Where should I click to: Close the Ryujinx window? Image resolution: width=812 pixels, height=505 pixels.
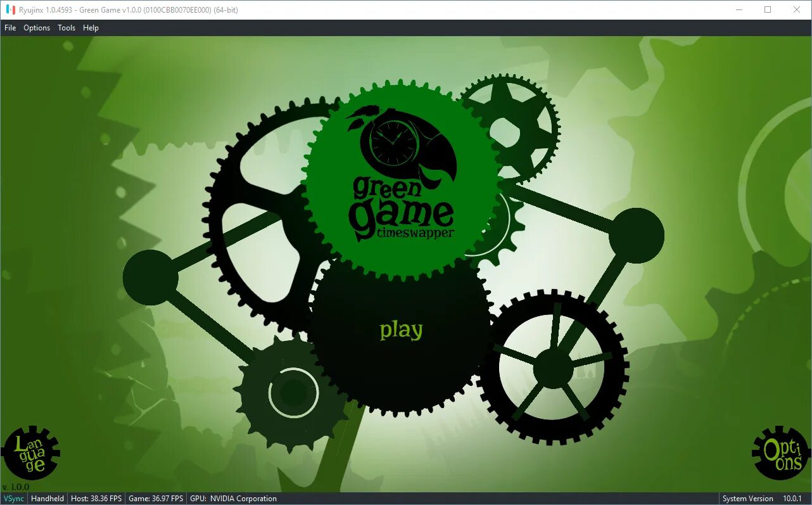797,10
